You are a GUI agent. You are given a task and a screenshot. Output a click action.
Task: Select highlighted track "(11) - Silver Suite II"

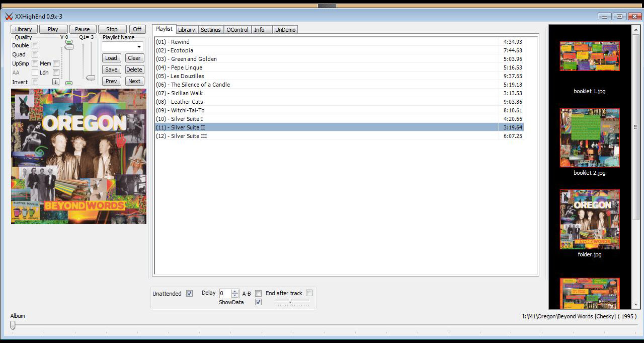(x=339, y=127)
